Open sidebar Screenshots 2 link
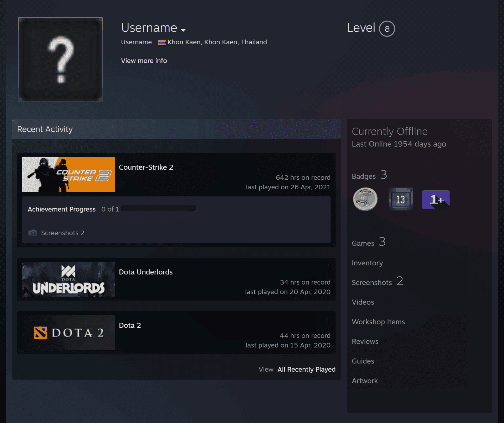This screenshot has height=423, width=504. click(377, 281)
